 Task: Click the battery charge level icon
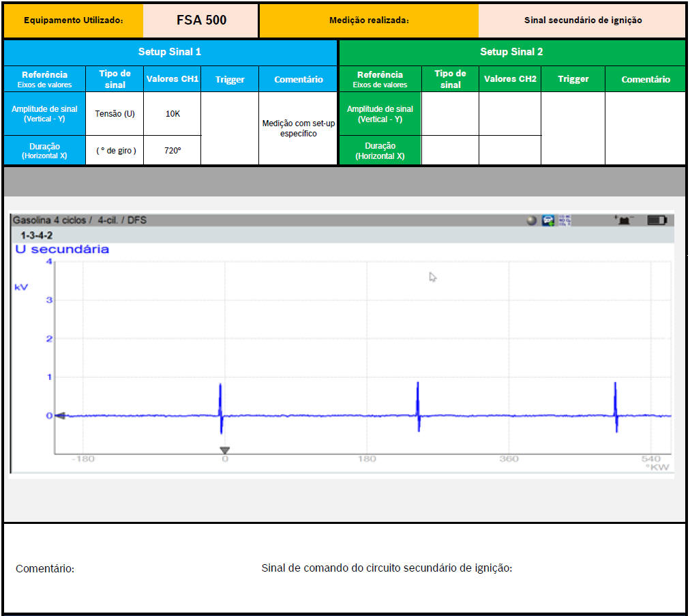657,220
